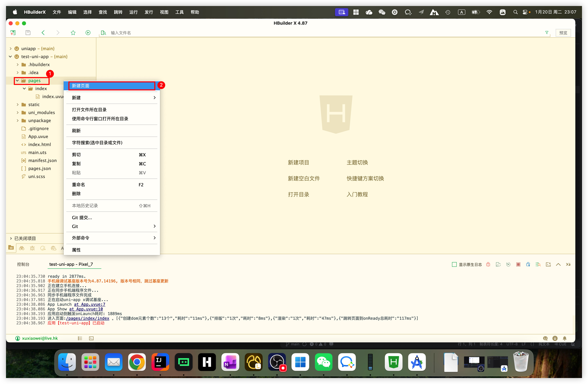Screen dimensions: 588x384
Task: Click the run play icon in toolbar
Action: tap(88, 33)
